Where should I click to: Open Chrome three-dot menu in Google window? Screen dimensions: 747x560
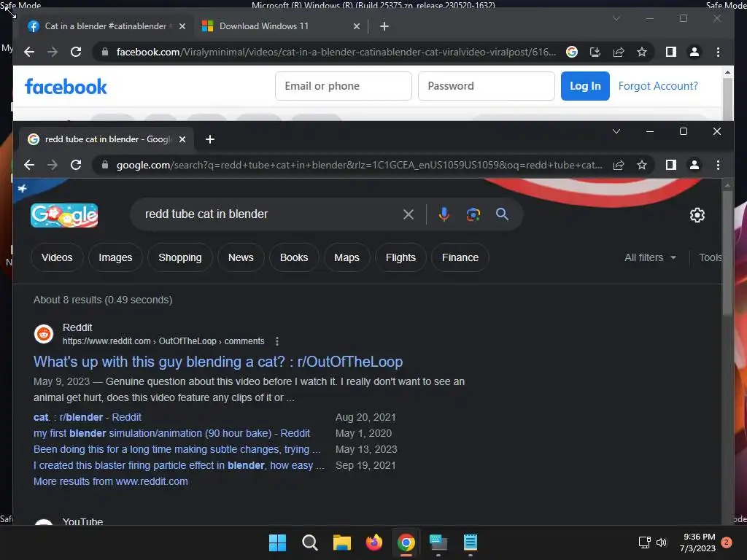click(718, 166)
